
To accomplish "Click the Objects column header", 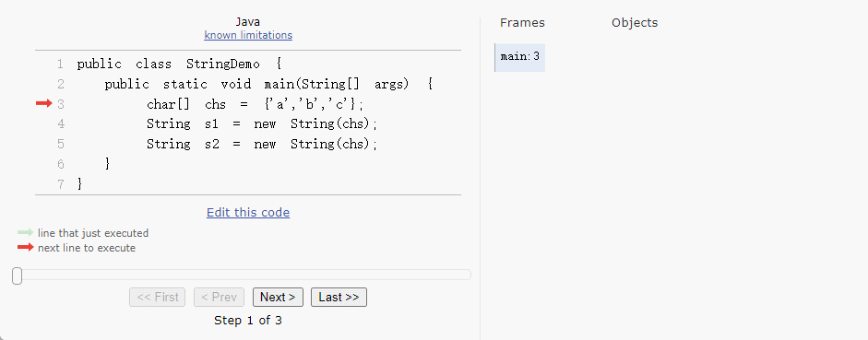I will pos(635,23).
